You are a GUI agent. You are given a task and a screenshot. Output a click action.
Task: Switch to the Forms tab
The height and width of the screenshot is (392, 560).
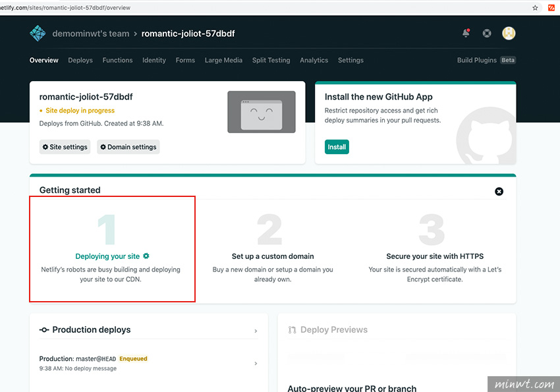185,61
